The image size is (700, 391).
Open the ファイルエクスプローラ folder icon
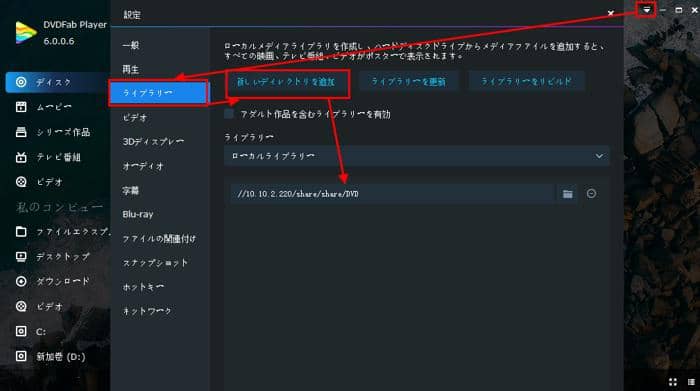click(21, 231)
